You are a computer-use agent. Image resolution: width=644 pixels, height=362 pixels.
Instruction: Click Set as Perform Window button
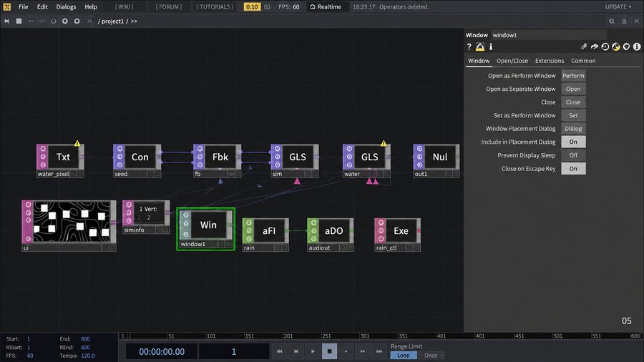pyautogui.click(x=573, y=115)
